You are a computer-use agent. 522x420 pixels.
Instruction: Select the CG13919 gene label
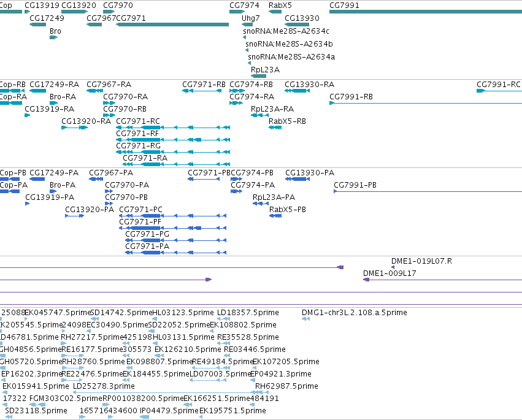pyautogui.click(x=42, y=6)
